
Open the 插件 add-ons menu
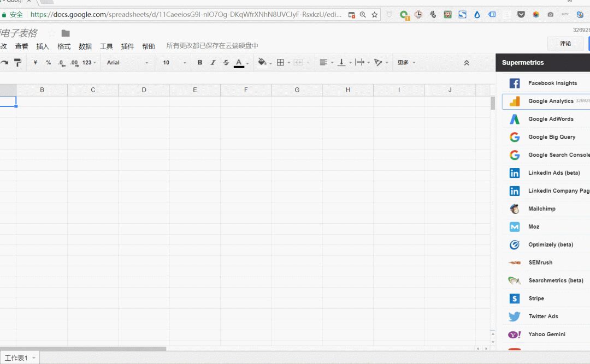pos(127,46)
